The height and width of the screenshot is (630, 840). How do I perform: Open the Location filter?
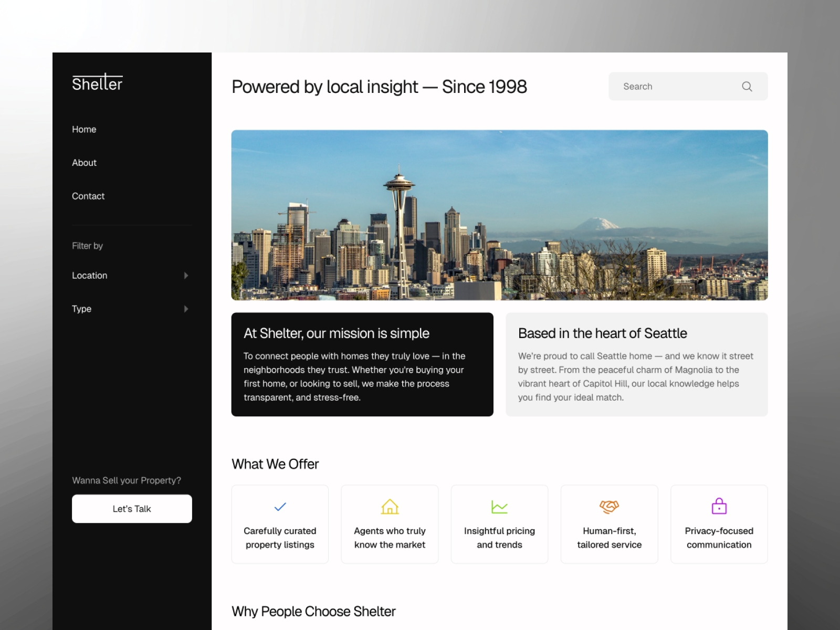click(x=90, y=276)
